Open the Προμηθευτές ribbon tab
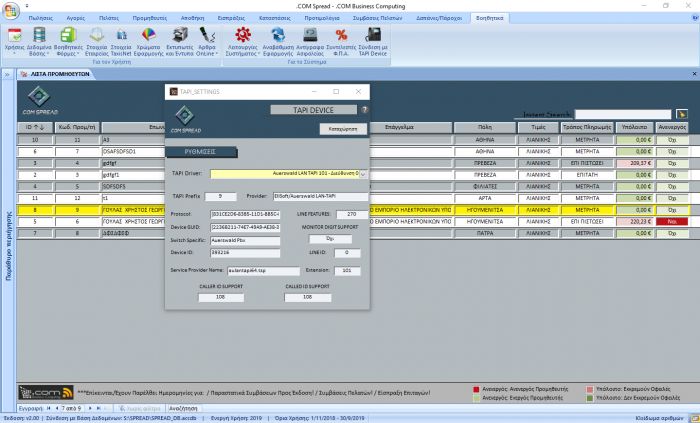The image size is (700, 423). 150,18
